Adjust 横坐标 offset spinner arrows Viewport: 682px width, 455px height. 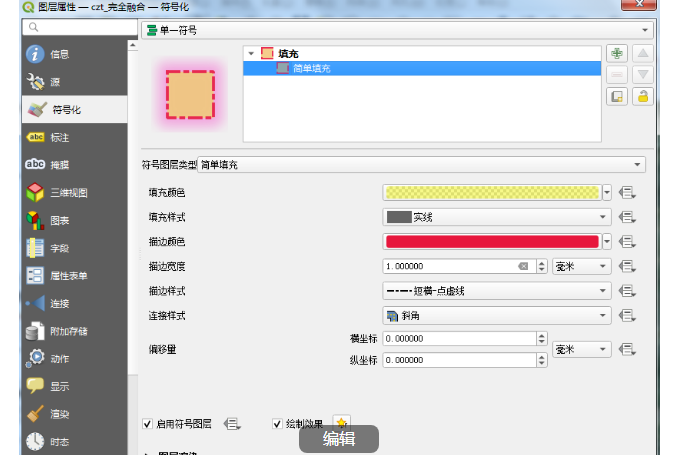tap(542, 338)
